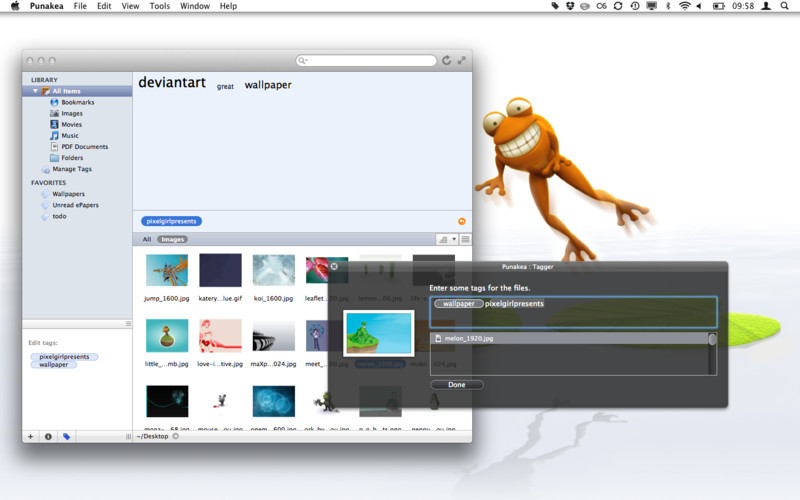Collapse the All Items disclosure triangle
The width and height of the screenshot is (800, 500).
(x=36, y=91)
